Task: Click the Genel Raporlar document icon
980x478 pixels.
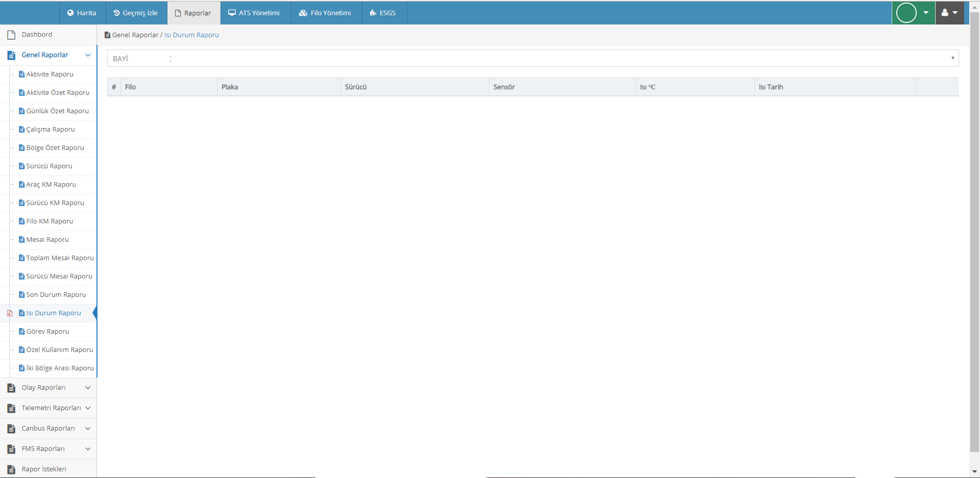Action: pyautogui.click(x=11, y=55)
